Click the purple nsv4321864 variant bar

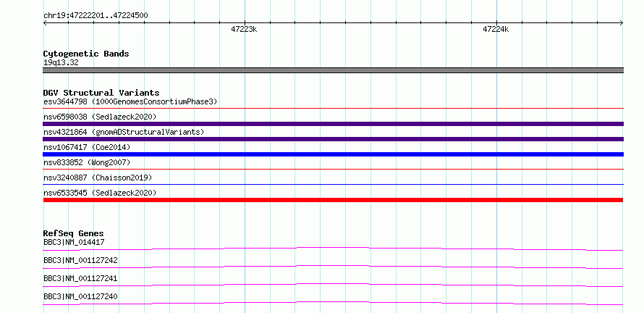pos(333,139)
